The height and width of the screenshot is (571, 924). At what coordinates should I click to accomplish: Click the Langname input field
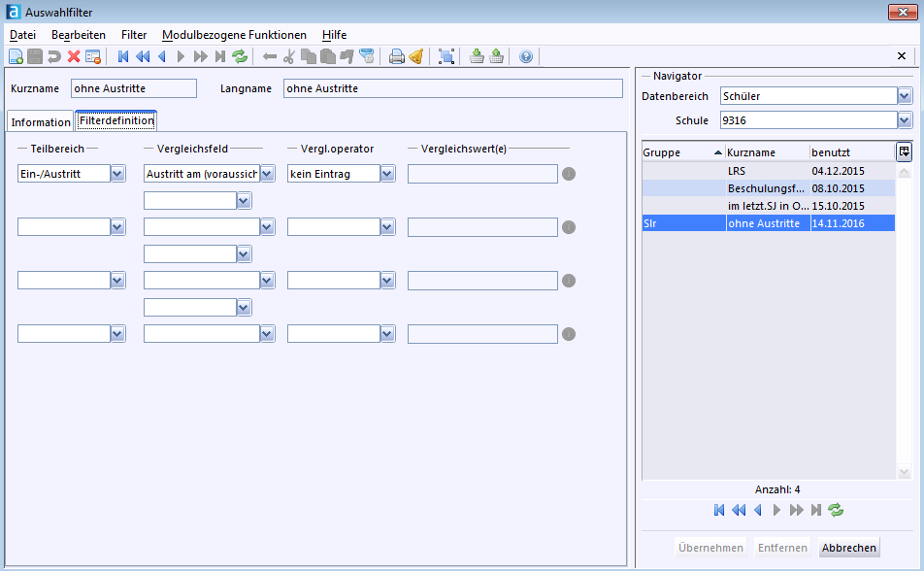(452, 88)
